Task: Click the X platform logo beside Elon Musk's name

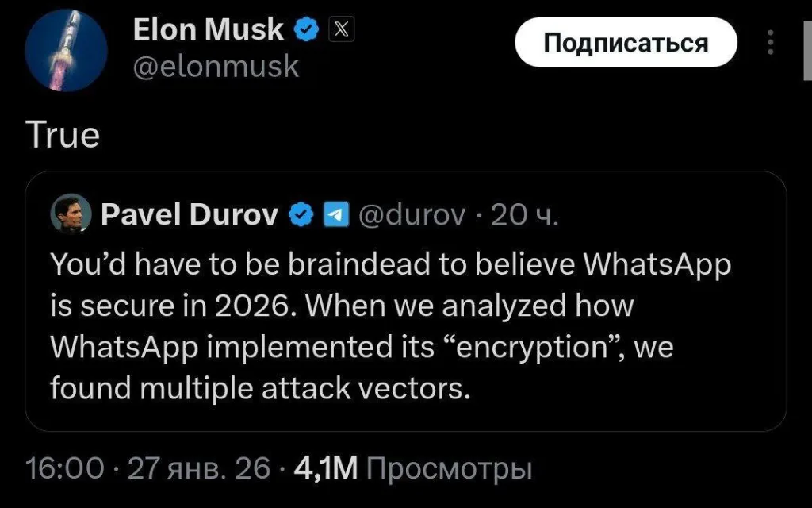Action: tap(342, 29)
